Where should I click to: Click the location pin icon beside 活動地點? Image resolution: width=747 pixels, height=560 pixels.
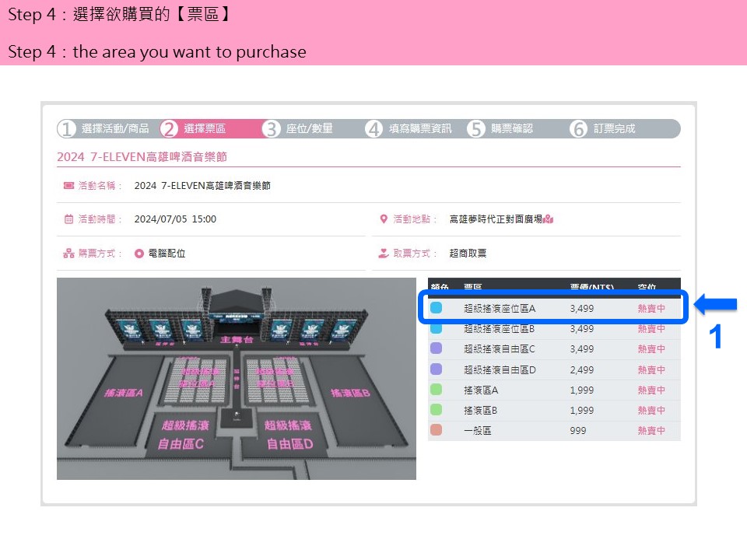(383, 219)
